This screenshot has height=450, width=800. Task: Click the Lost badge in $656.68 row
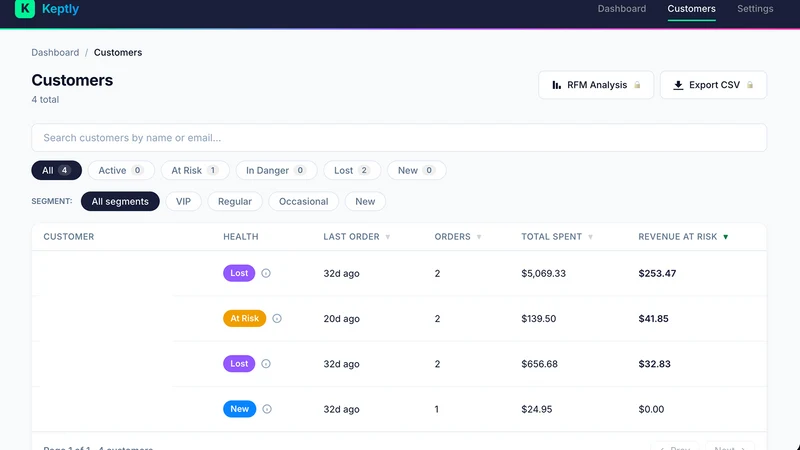239,364
